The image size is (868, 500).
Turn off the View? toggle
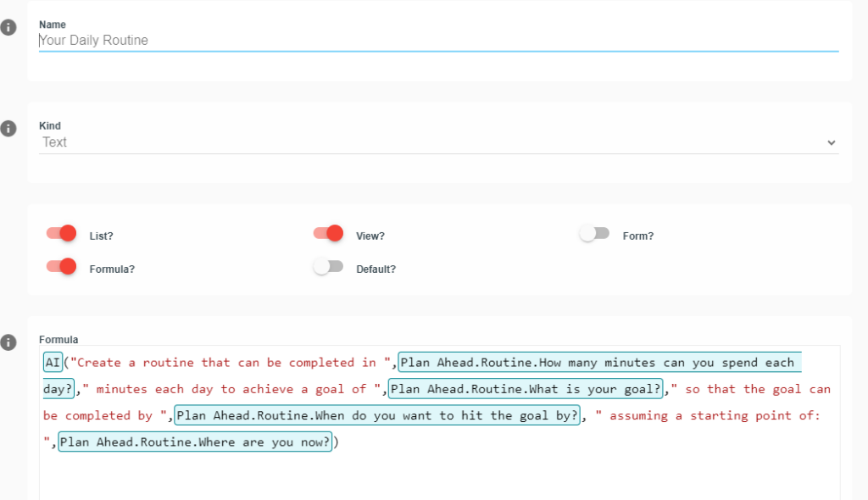pyautogui.click(x=328, y=234)
